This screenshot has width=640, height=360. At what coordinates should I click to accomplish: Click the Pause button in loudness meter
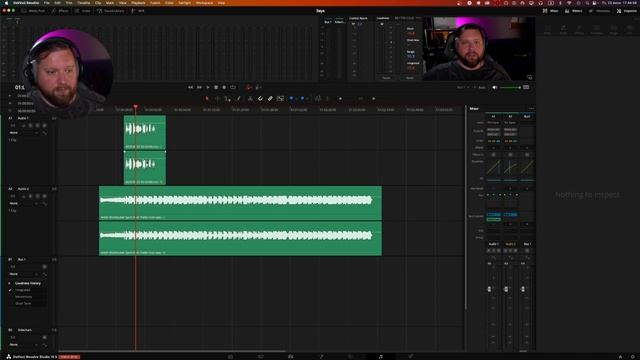coord(386,78)
